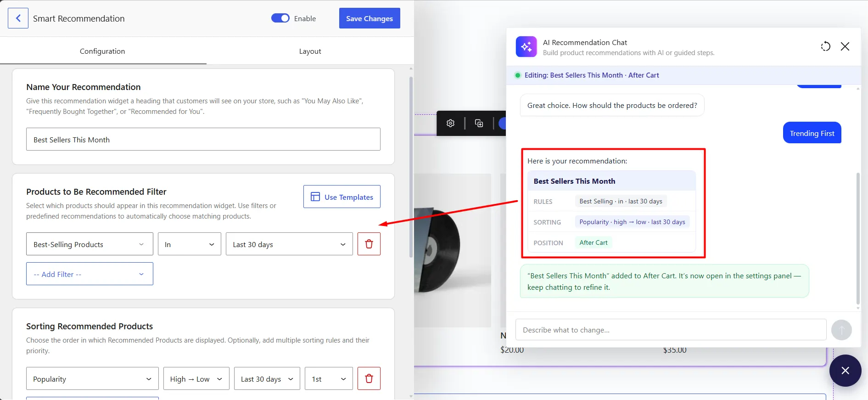Change the High → Low sort direction

click(196, 378)
